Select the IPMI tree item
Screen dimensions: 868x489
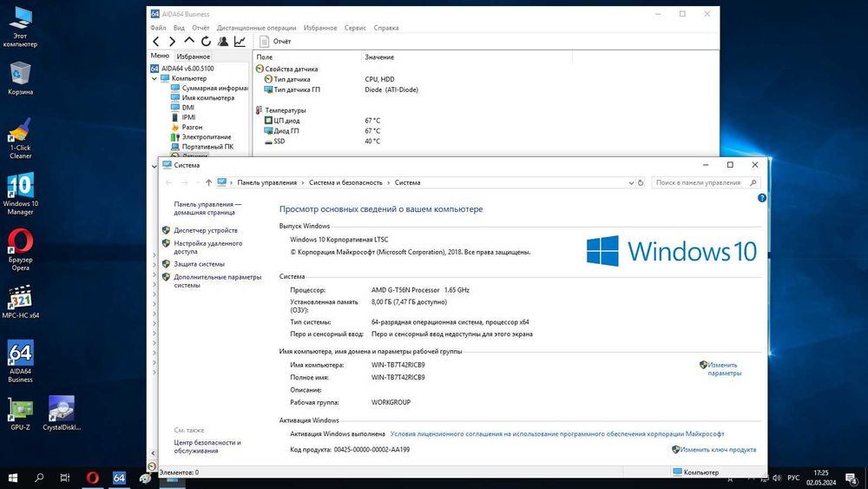(183, 117)
